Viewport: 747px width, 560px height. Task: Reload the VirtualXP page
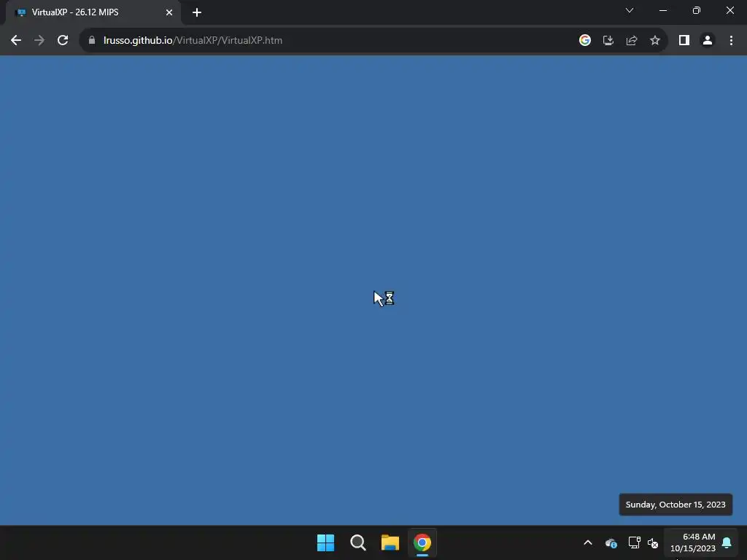(63, 41)
